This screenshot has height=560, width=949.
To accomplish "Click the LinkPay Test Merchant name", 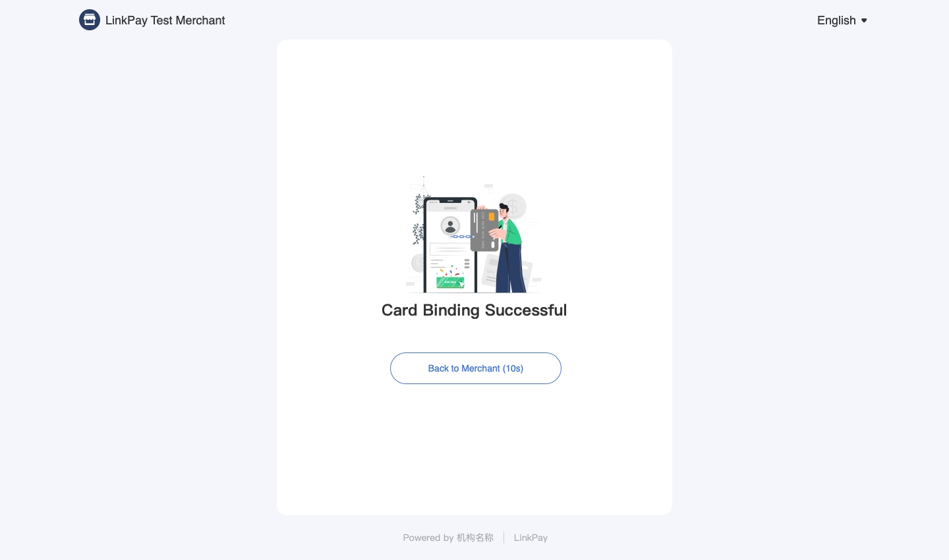I will [x=165, y=20].
